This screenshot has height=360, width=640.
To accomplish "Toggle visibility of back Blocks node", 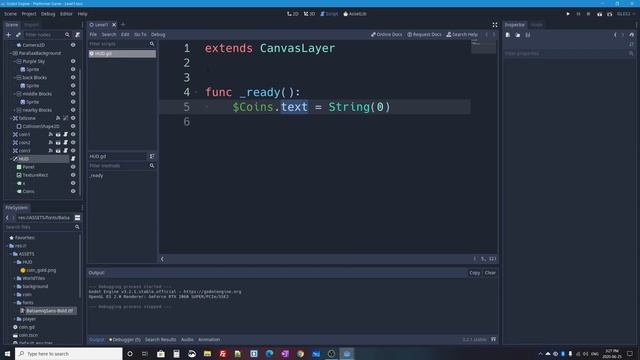I will [x=73, y=78].
